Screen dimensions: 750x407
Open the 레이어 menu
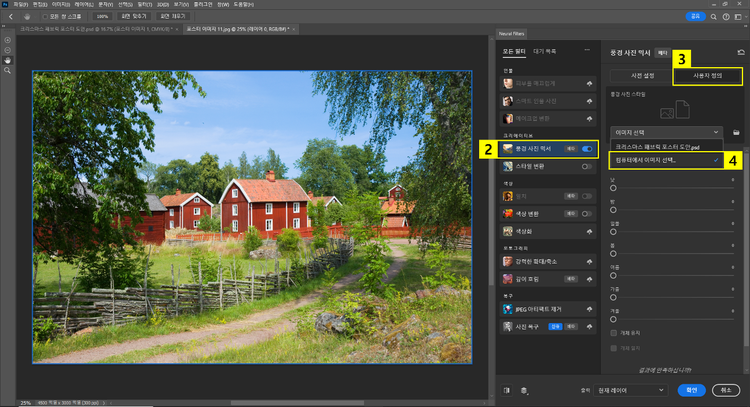pyautogui.click(x=83, y=4)
